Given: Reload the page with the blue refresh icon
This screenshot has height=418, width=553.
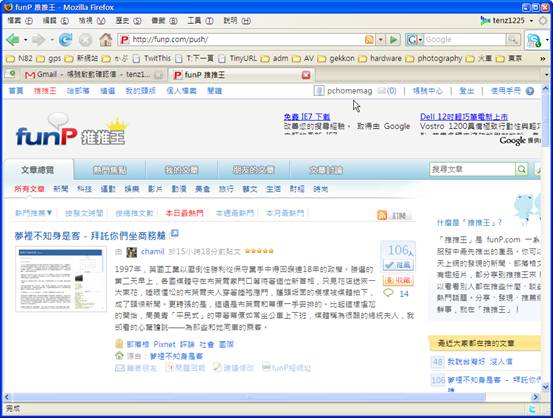Looking at the screenshot, I should (65, 40).
